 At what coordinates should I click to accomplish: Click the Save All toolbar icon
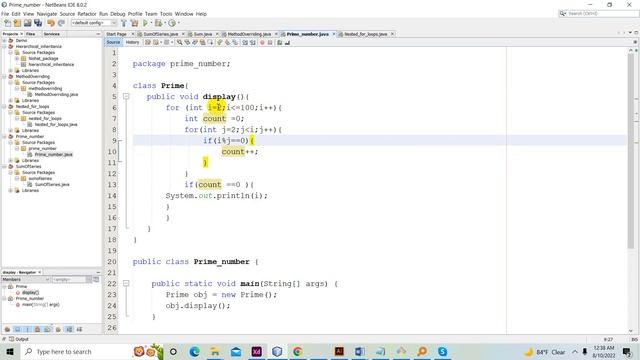tap(38, 23)
